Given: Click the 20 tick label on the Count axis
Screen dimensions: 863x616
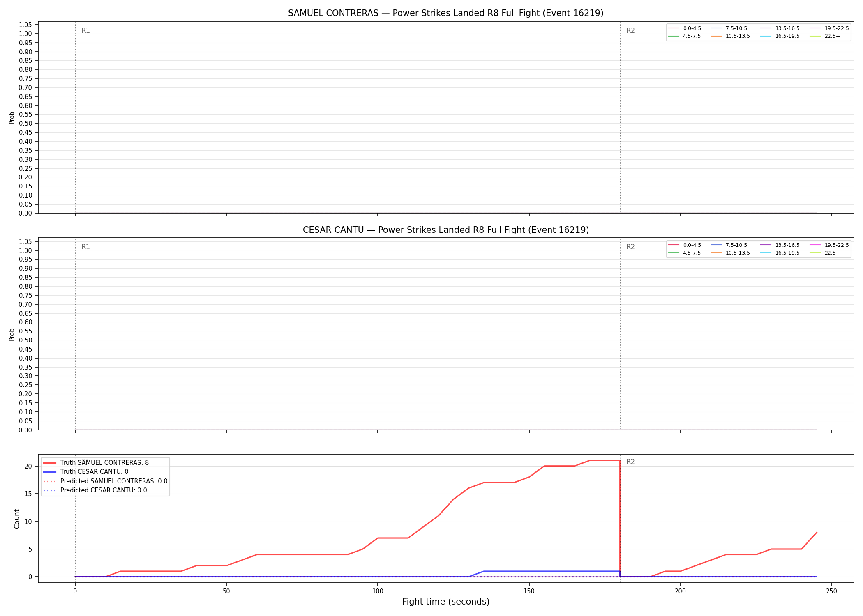Looking at the screenshot, I should 28,466.
